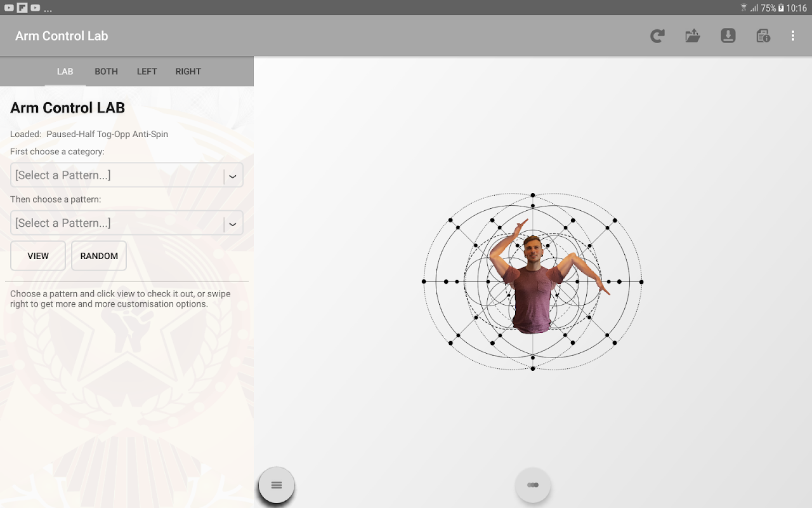Image resolution: width=812 pixels, height=508 pixels.
Task: Open the clipboard info icon
Action: [x=763, y=36]
